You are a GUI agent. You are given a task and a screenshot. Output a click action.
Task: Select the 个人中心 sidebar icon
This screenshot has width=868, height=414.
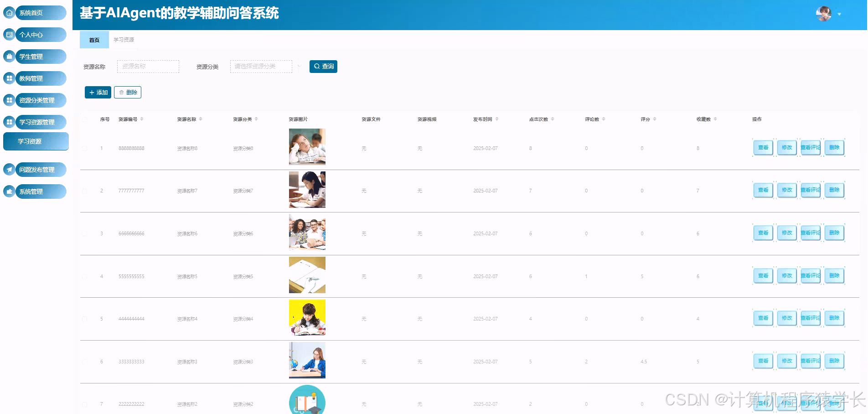[9, 35]
